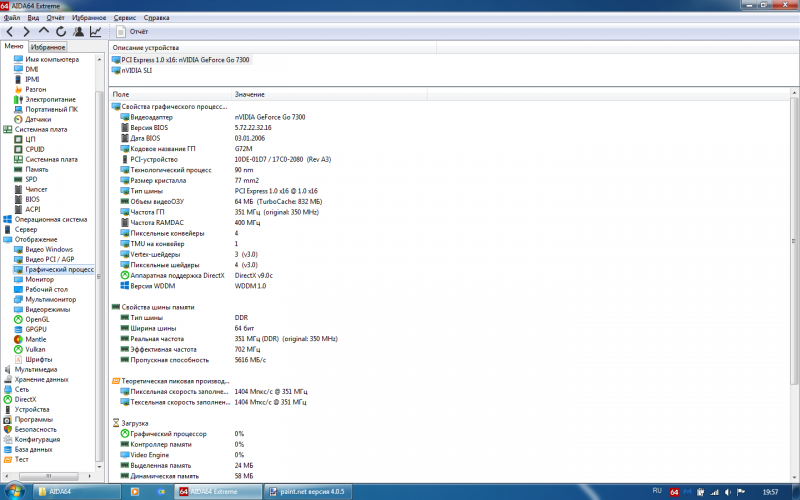
Task: Open the user profile toolbar icon
Action: 78,32
